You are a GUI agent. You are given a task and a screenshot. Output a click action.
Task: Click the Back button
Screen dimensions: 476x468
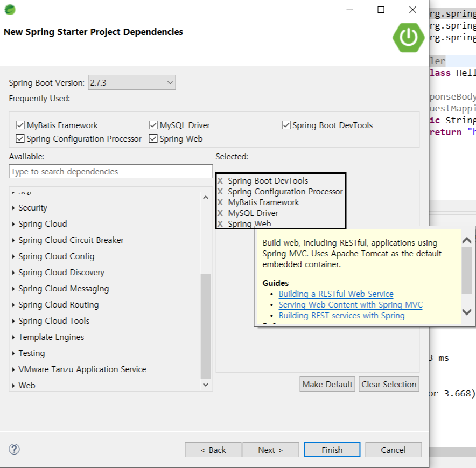click(213, 450)
